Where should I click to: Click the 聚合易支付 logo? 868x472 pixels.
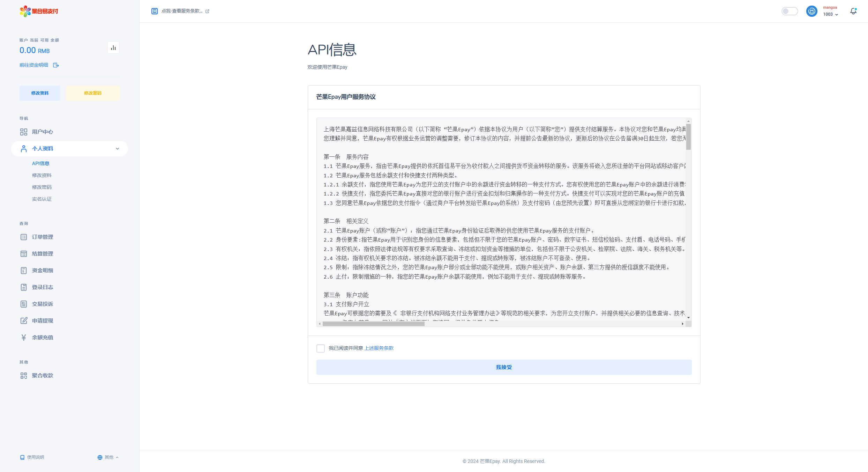39,11
